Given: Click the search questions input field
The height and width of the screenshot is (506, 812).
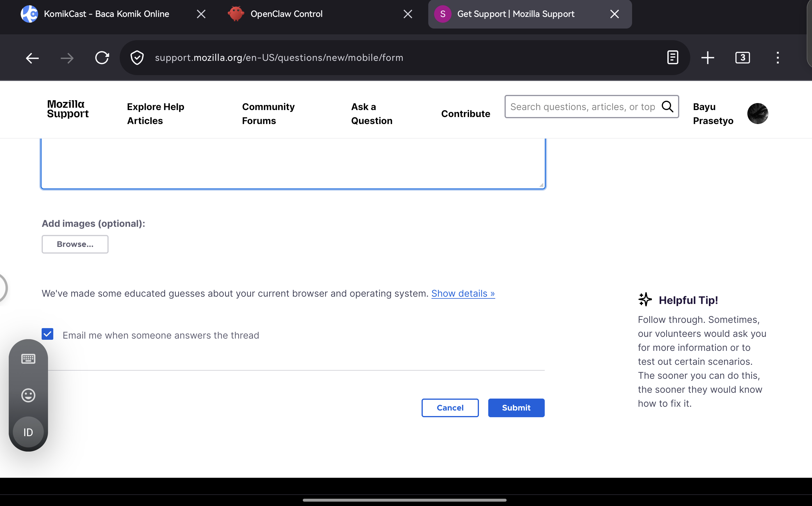Looking at the screenshot, I should coord(582,107).
